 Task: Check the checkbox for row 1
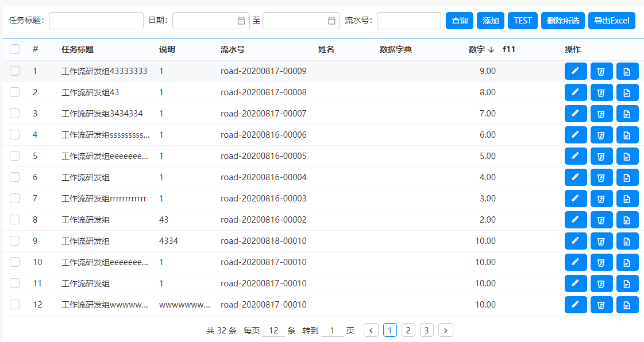[x=15, y=71]
